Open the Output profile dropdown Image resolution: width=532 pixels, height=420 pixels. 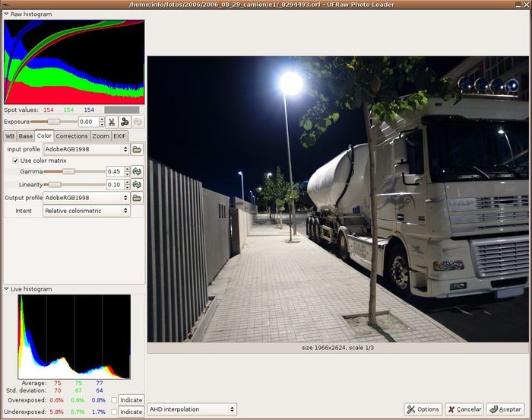point(86,198)
